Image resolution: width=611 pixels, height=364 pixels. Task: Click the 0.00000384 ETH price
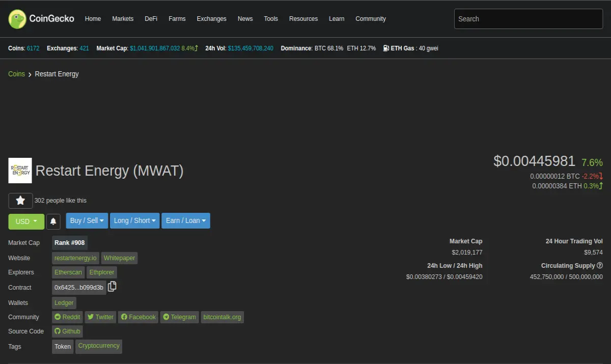coord(557,186)
